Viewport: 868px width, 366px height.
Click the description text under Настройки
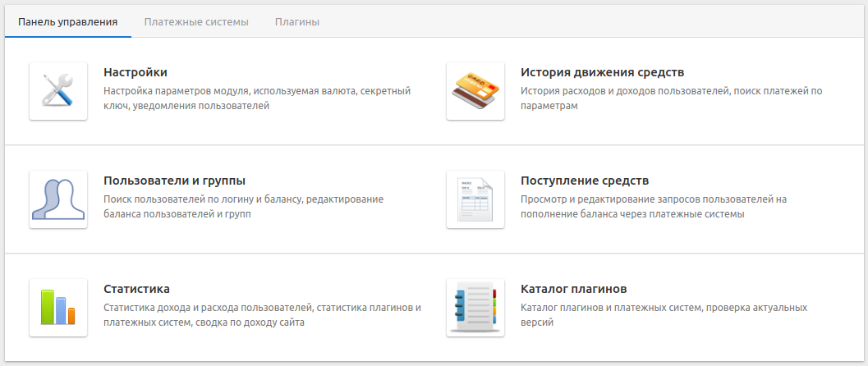[257, 98]
